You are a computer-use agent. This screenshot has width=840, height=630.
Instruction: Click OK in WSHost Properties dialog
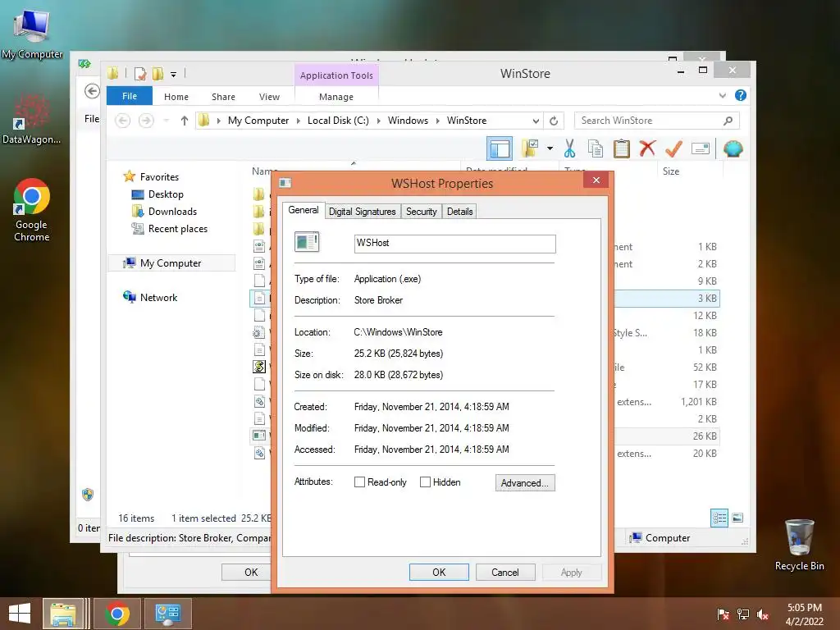tap(439, 572)
